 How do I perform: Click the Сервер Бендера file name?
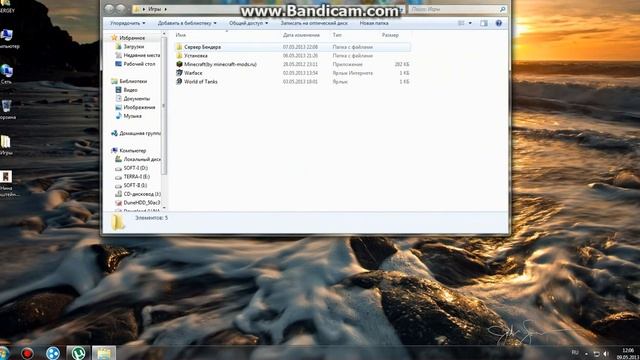(202, 47)
